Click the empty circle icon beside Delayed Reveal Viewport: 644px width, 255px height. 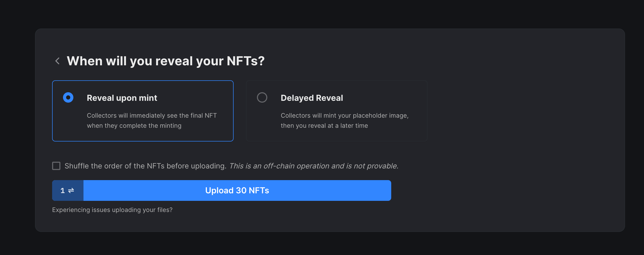click(x=262, y=97)
